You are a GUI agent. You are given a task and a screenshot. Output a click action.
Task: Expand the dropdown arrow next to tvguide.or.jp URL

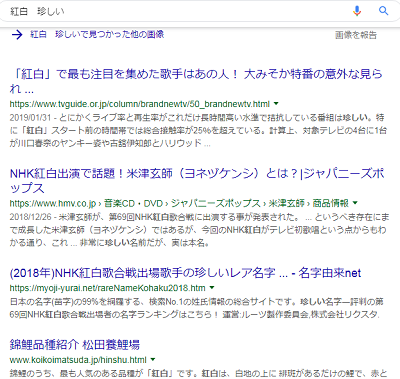pos(276,104)
